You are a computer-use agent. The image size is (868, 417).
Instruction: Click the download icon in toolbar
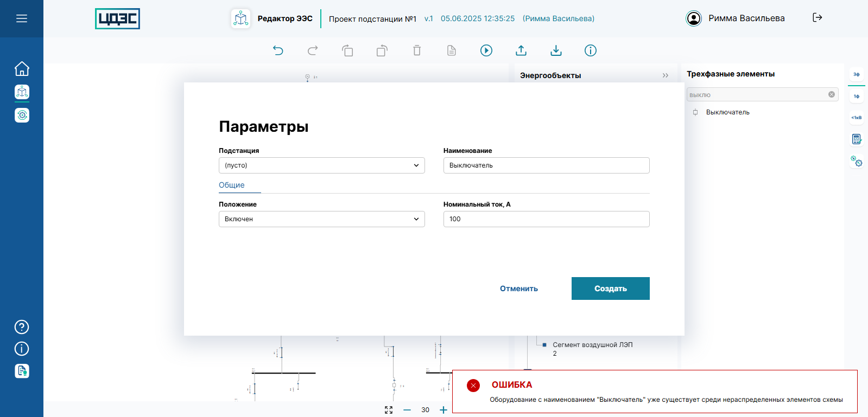(x=556, y=50)
